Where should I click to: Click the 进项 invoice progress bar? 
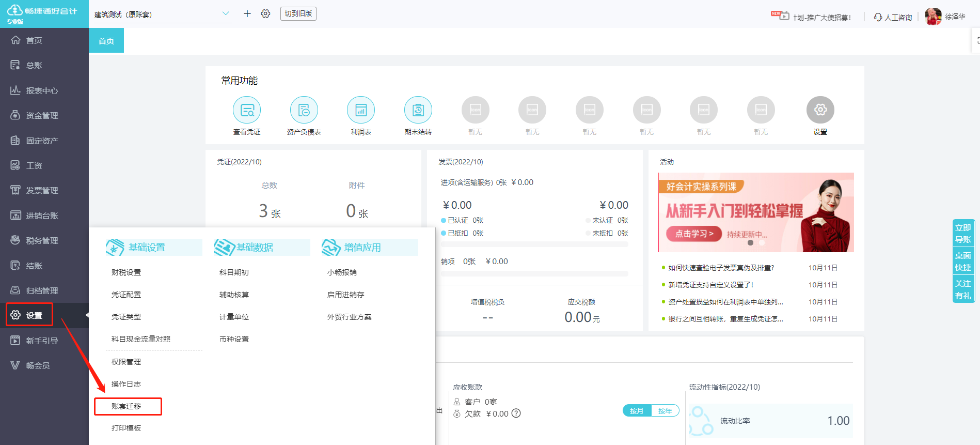pyautogui.click(x=534, y=244)
